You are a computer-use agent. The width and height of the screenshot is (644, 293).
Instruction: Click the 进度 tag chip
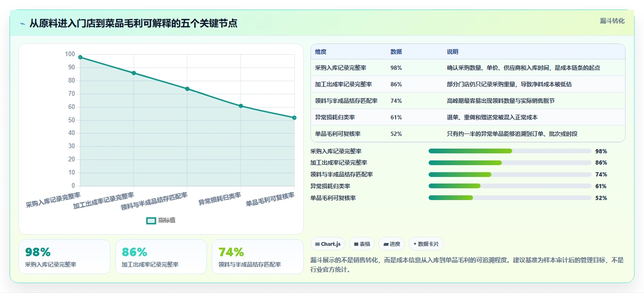coord(392,244)
